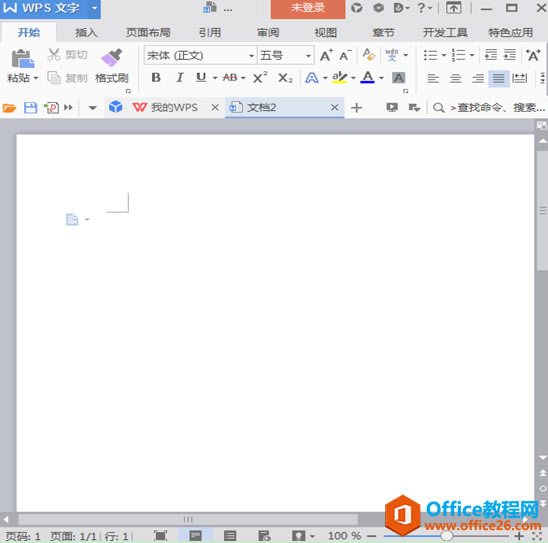Add a new document tab with plus button
This screenshot has height=543, width=548.
356,108
